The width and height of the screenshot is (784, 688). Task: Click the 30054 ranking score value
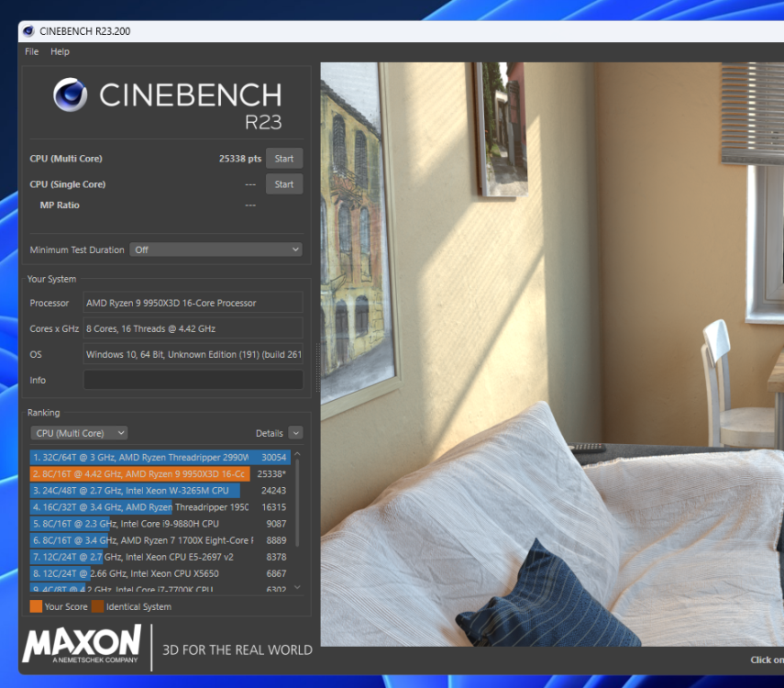273,458
